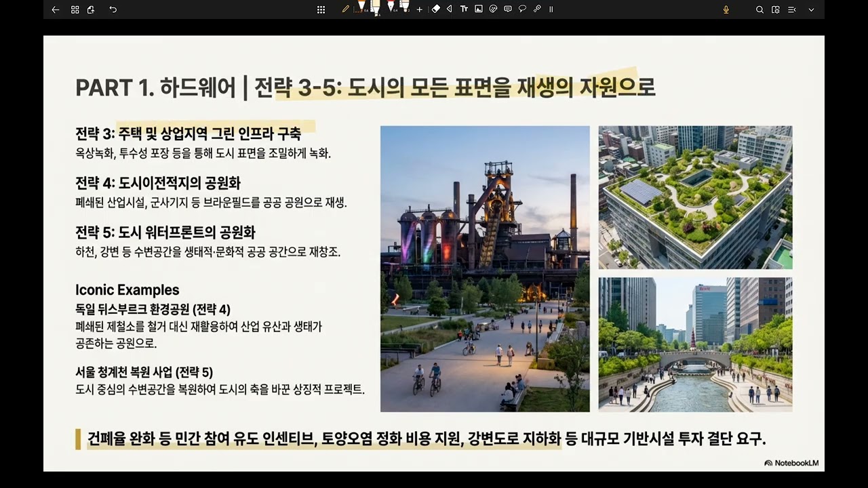Screen dimensions: 868x488
Task: Click the Cheonggyecheon stream photo
Action: coord(695,344)
